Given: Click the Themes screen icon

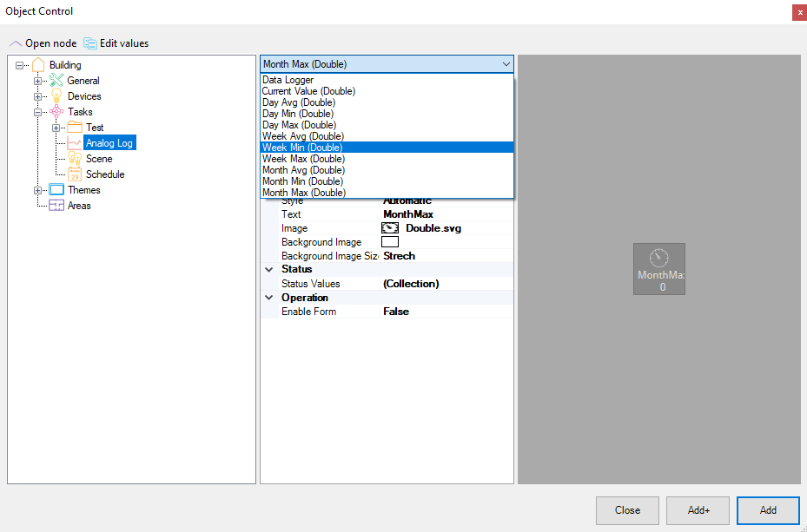Looking at the screenshot, I should tap(56, 190).
